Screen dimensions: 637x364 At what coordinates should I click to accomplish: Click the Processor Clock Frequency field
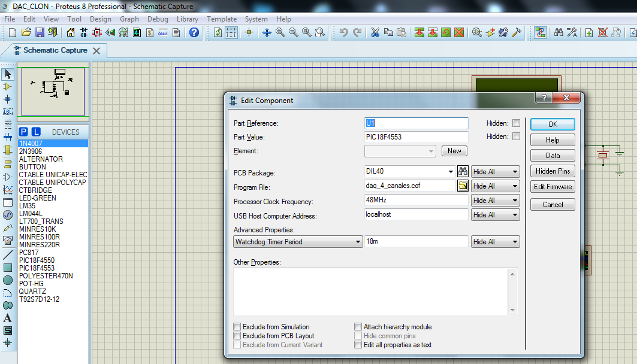(416, 200)
